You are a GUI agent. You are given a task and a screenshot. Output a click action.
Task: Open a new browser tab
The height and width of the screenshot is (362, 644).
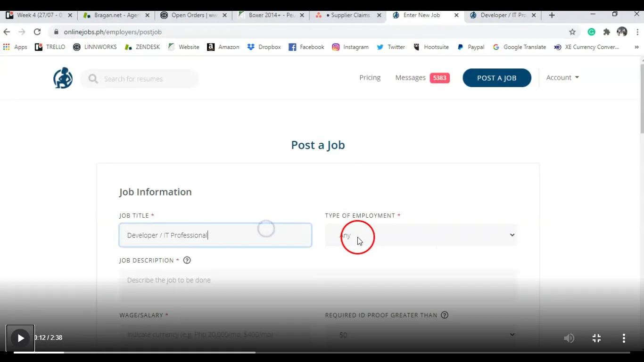coord(552,15)
